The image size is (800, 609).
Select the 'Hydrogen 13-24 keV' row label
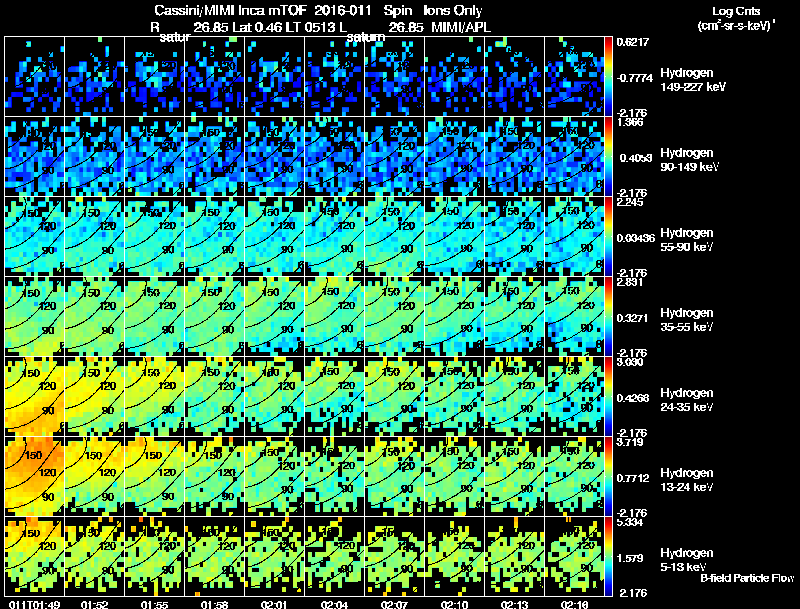(687, 480)
